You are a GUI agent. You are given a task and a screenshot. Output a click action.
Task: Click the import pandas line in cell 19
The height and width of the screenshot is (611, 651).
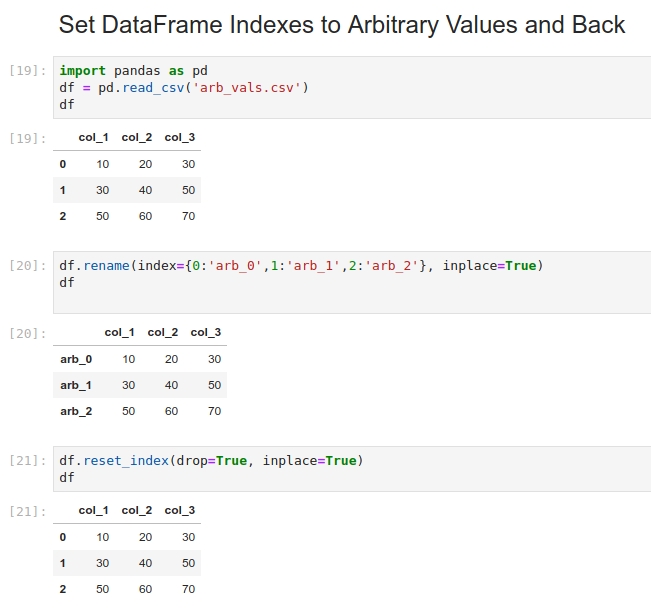133,71
